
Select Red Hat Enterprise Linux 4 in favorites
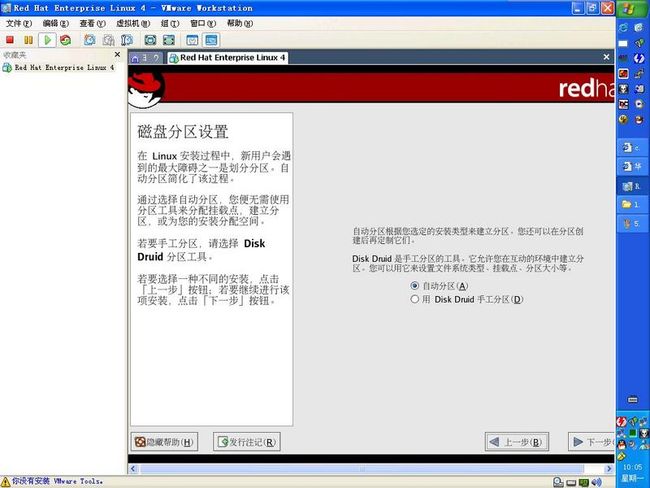click(58, 67)
